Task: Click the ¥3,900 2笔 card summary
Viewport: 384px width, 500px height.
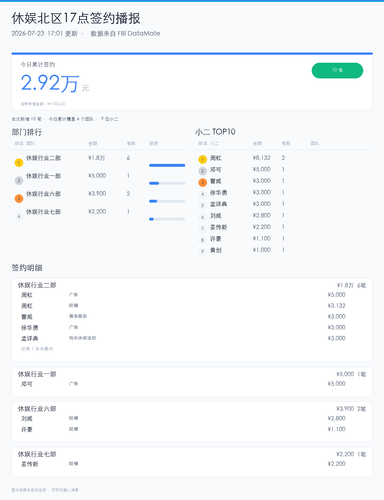Action: click(351, 409)
